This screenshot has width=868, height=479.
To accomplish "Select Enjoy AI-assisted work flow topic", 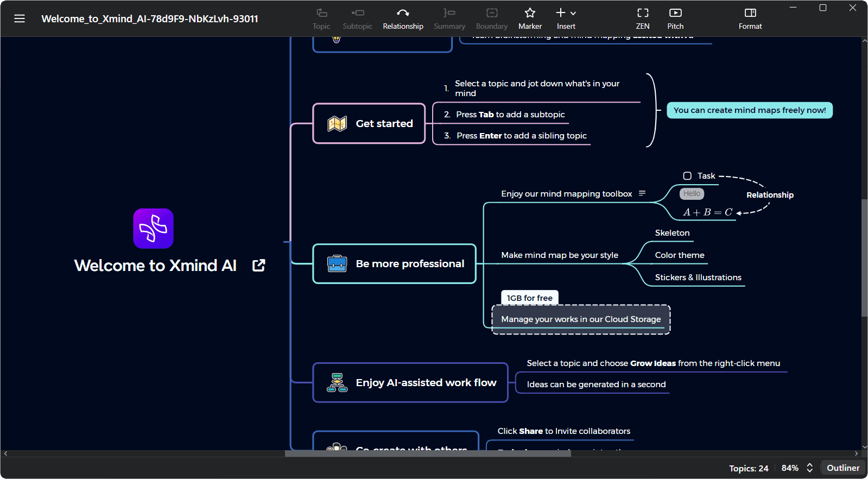I will (410, 383).
